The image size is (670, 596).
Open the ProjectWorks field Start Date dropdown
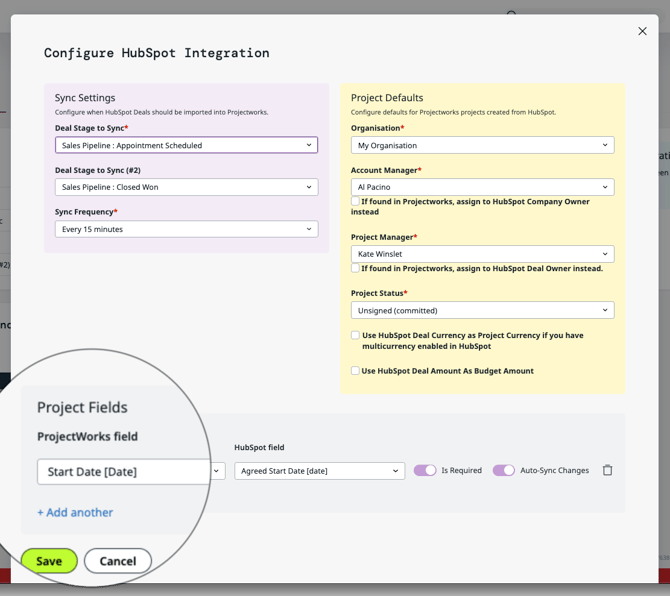pos(130,471)
